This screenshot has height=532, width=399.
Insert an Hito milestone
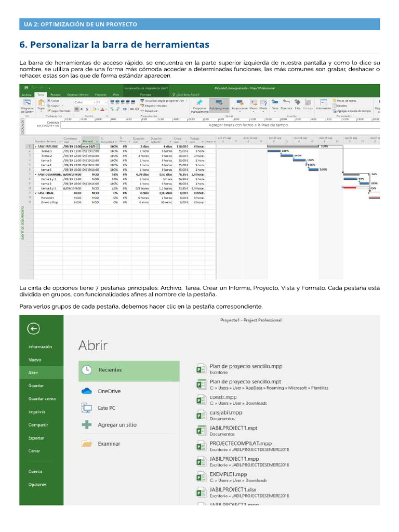(x=298, y=105)
